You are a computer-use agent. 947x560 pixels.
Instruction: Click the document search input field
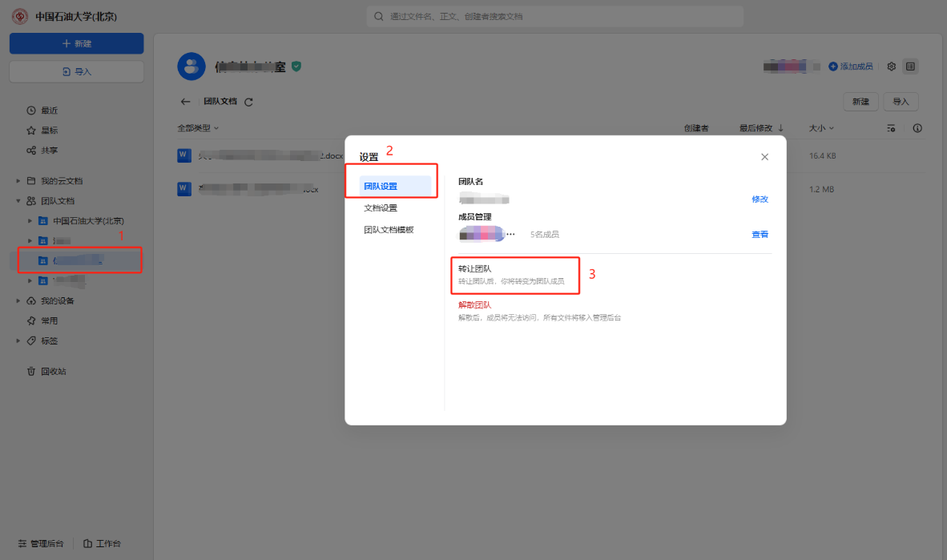[554, 17]
